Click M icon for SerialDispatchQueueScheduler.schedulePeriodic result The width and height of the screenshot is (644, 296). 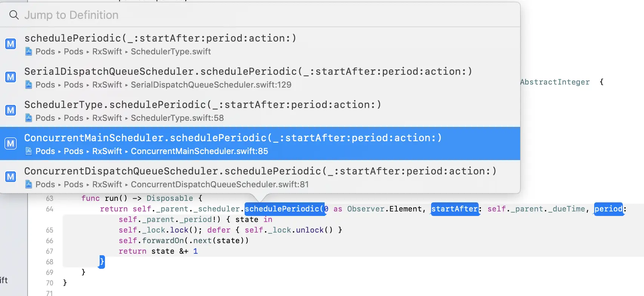pos(11,77)
